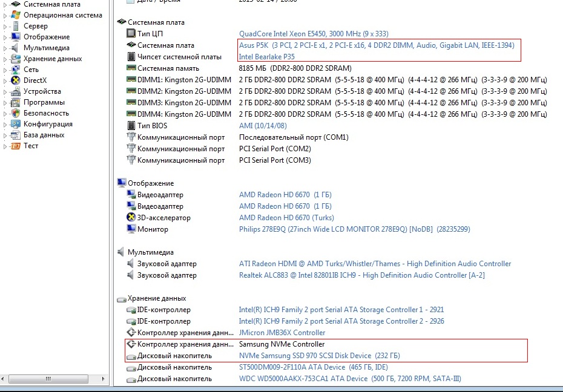Expand the Конфигурация tree node
This screenshot has width=563, height=392.
tap(5, 125)
